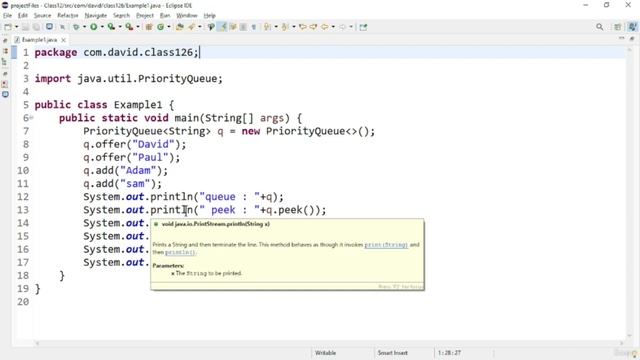Maximize the editor area icon
640x360 pixels.
632,38
